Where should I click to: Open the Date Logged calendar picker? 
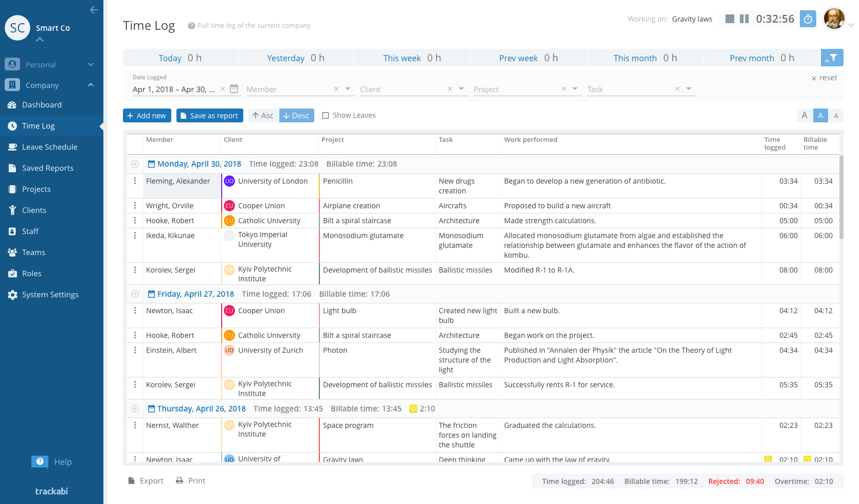click(x=234, y=88)
